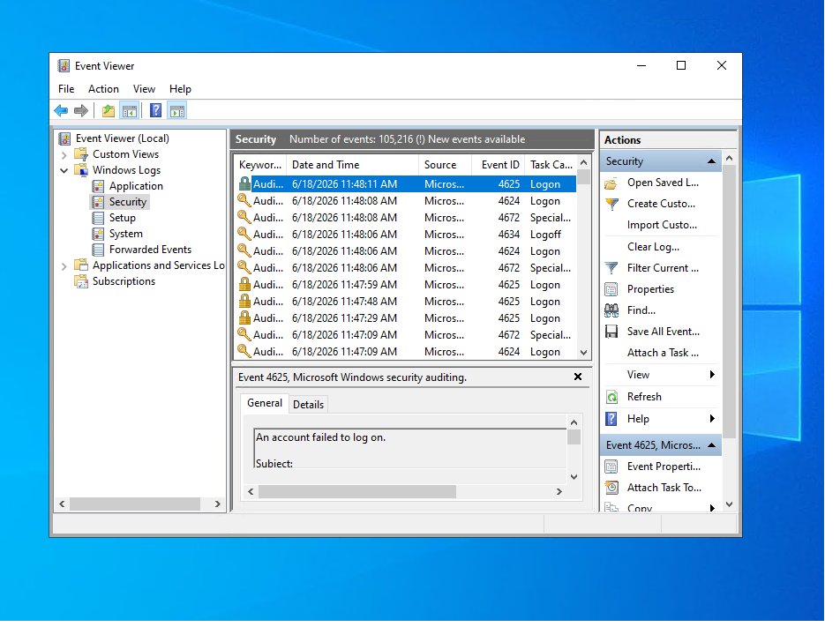Image resolution: width=840 pixels, height=642 pixels.
Task: Select the 11:47:48 AM event 4625 row
Action: (x=407, y=302)
